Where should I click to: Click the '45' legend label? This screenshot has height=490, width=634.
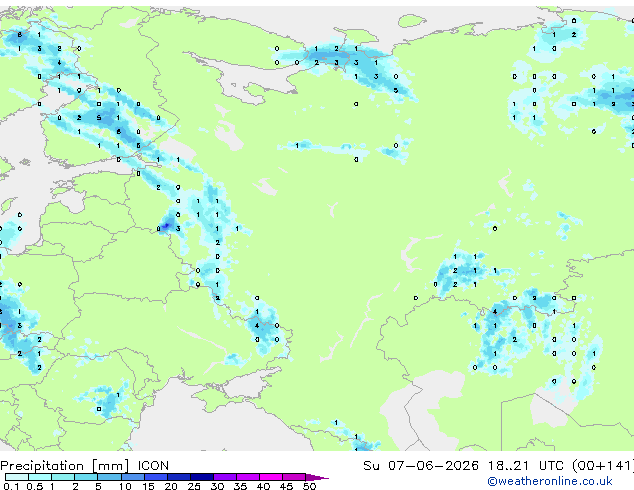pyautogui.click(x=286, y=486)
